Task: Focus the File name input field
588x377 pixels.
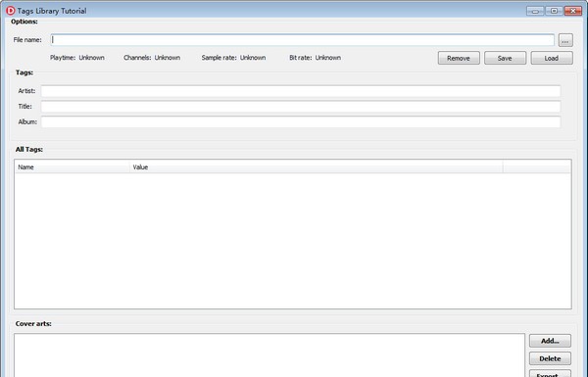Action: [302, 40]
